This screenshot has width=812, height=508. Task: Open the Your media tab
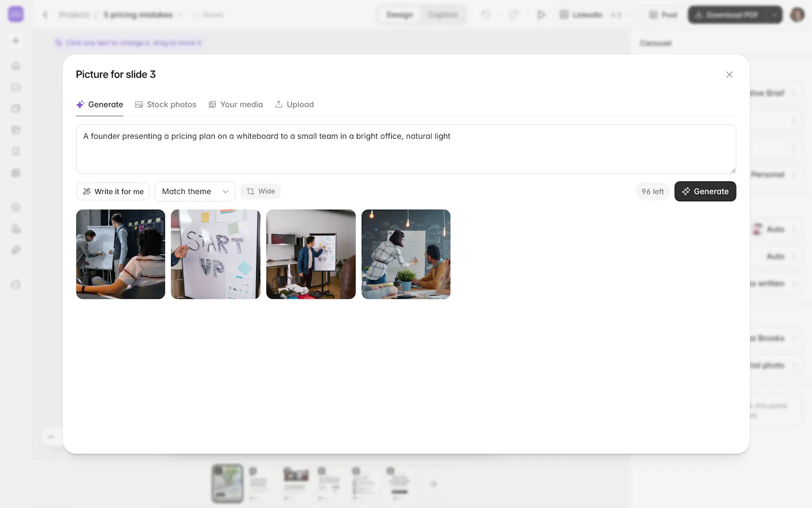point(235,104)
